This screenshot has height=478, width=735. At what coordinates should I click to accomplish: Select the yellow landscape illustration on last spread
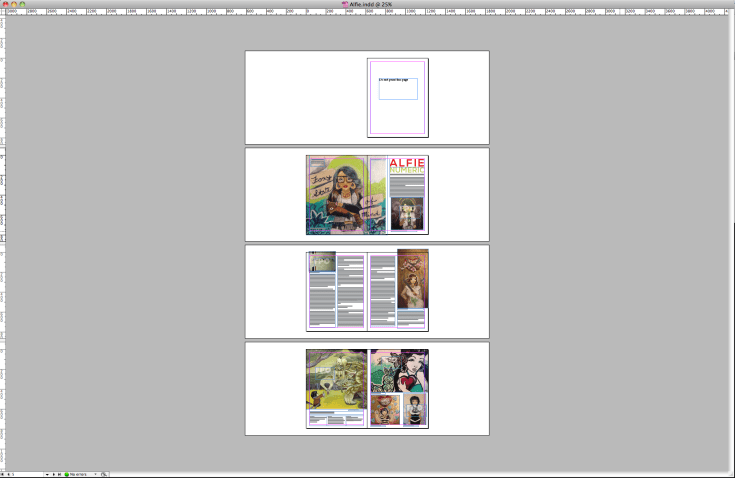pyautogui.click(x=337, y=379)
